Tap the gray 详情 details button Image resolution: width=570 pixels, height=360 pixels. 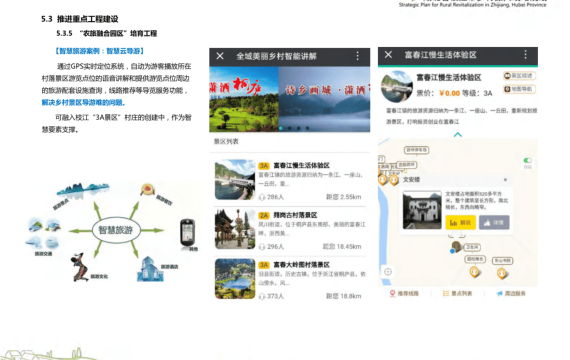[x=494, y=223]
